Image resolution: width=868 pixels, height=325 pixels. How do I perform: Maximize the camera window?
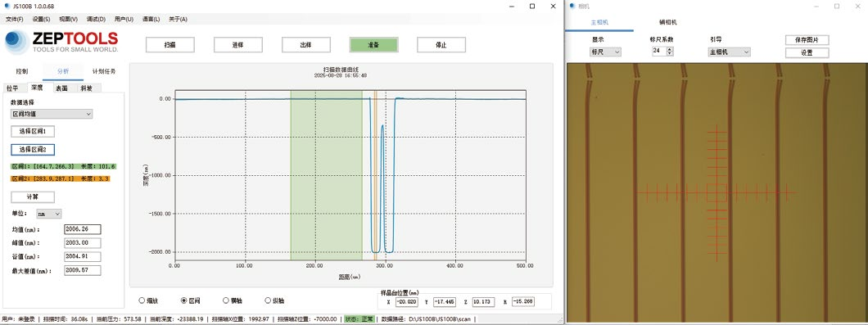click(x=837, y=6)
